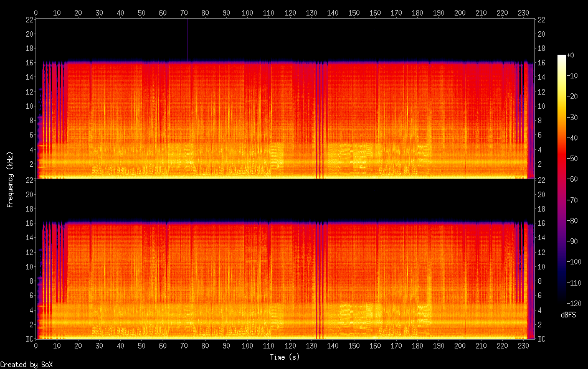588x369 pixels.
Task: Click the "DC" label at bottom-left frequency axis
Action: (x=28, y=339)
